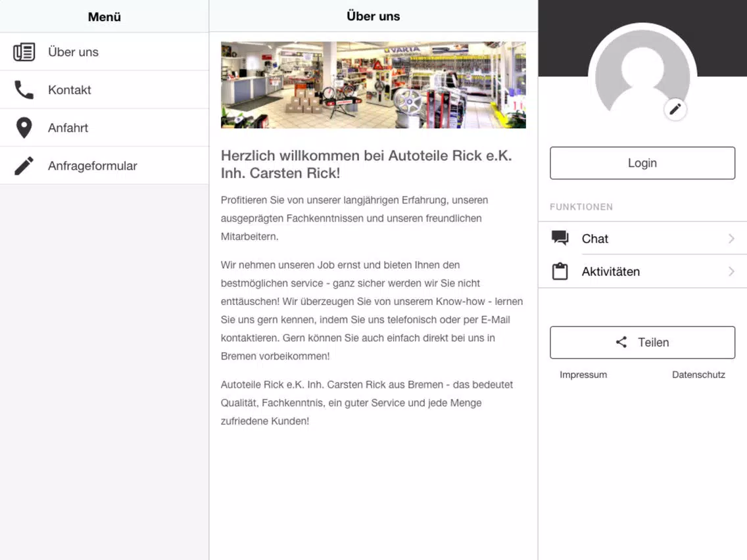Click the grey profile avatar picture
The height and width of the screenshot is (560, 747).
(642, 72)
